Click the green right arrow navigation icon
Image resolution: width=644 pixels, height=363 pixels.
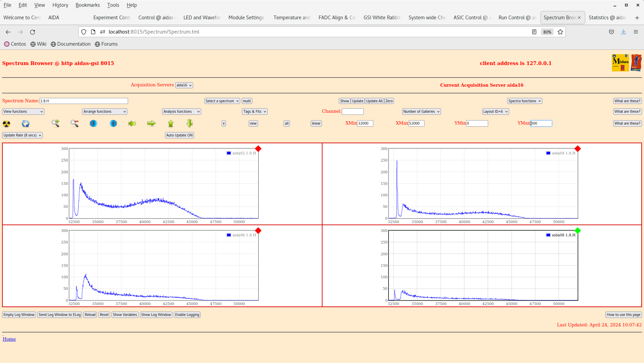151,124
